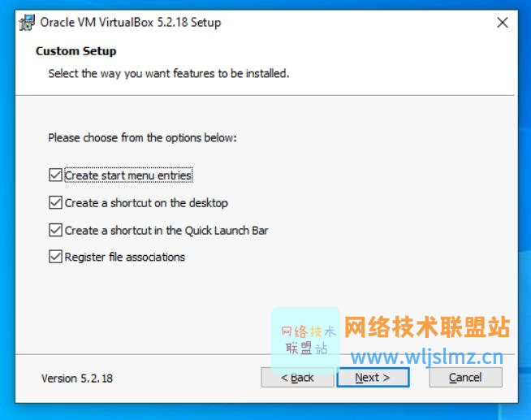Click the Oracle VM VirtualBox 5.2.18 Setup title
The image size is (531, 420).
point(131,23)
